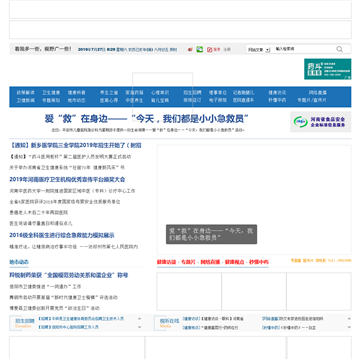The height and width of the screenshot is (360, 360).
Task: Open article 第二届医护人员发明大赛正式启动
Action: pyautogui.click(x=70, y=156)
